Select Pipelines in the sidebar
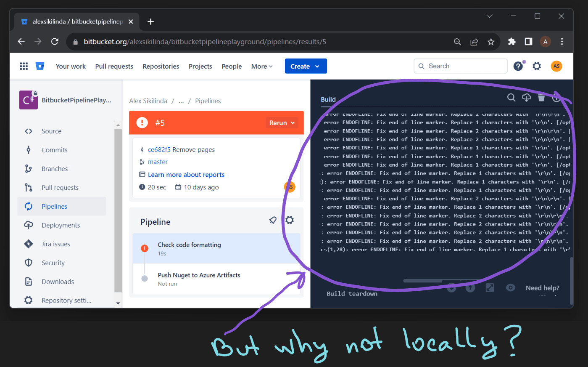This screenshot has height=367, width=588. [62, 206]
